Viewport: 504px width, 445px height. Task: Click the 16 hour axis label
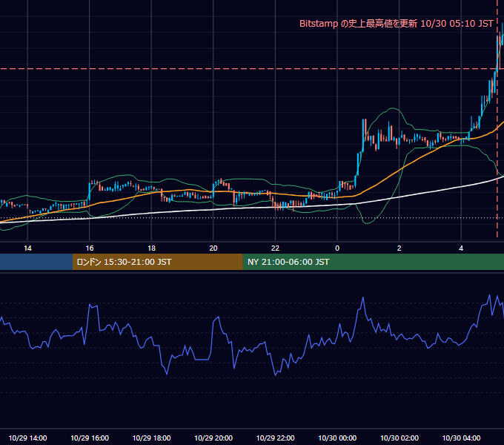90,248
